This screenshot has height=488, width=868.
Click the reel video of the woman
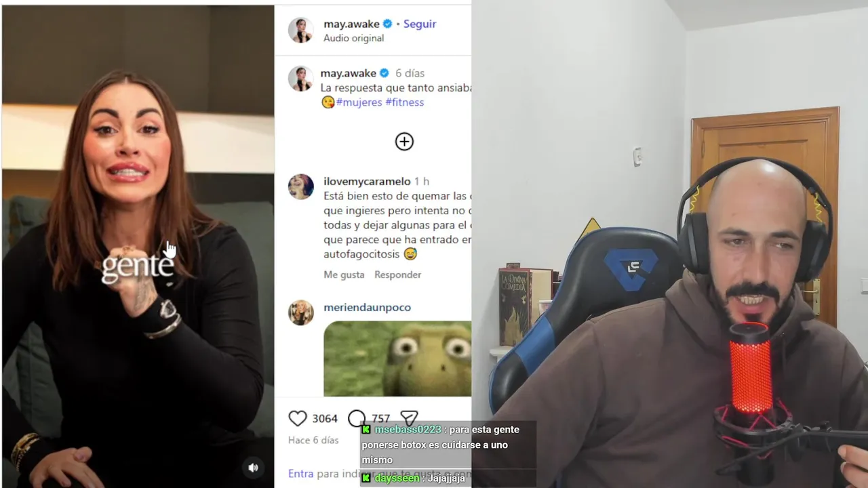point(138,247)
